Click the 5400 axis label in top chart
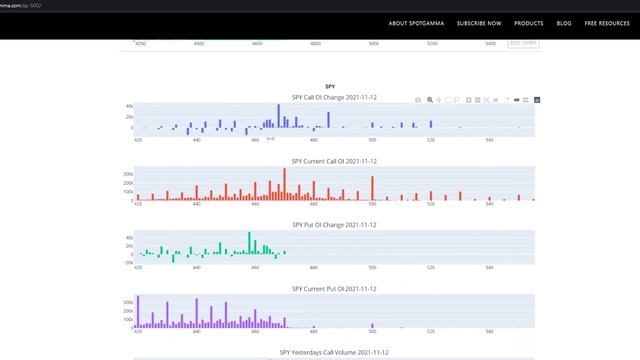Viewport: 640px width, 360px height. point(490,44)
